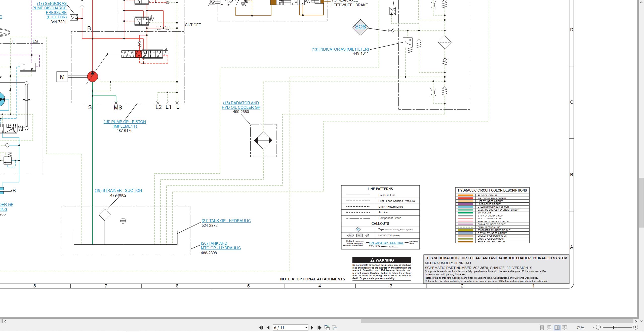Click the MS port label
Screen dimensions: 644x332
118,108
